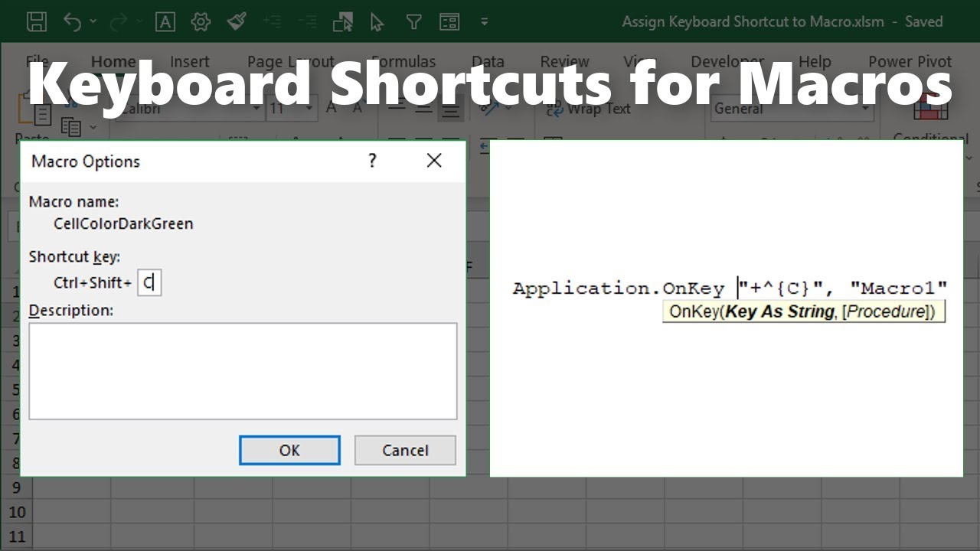The image size is (980, 551).
Task: Click the Wrap Text button
Action: (588, 109)
